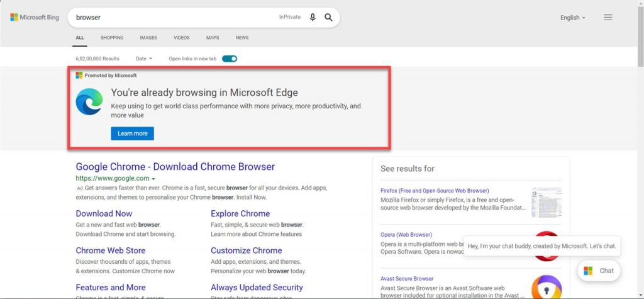This screenshot has height=299, width=644.
Task: Open Google Chrome - Download Chrome Browser result
Action: point(175,167)
